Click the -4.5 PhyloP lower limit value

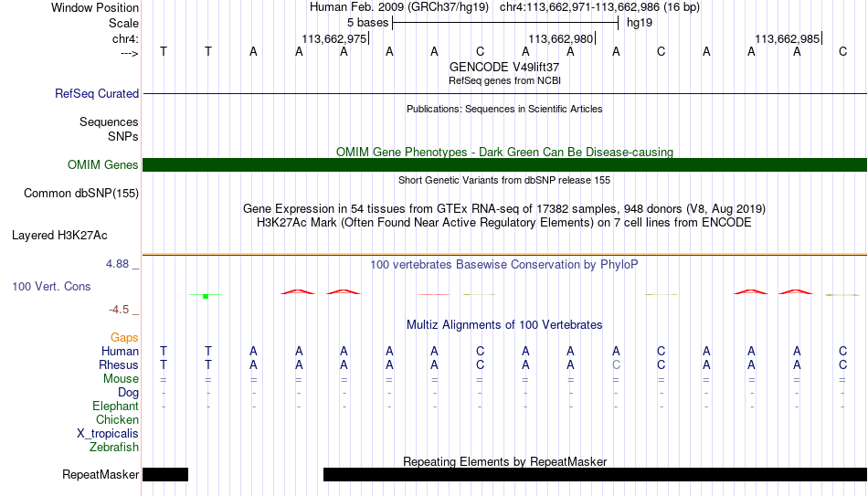tap(119, 310)
